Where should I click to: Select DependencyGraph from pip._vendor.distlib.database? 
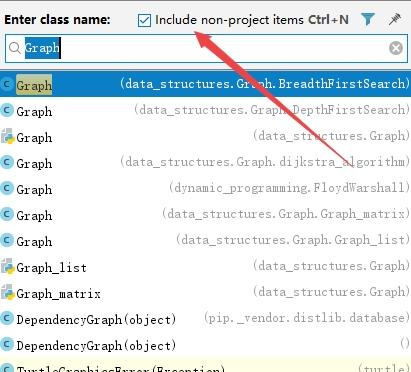205,318
